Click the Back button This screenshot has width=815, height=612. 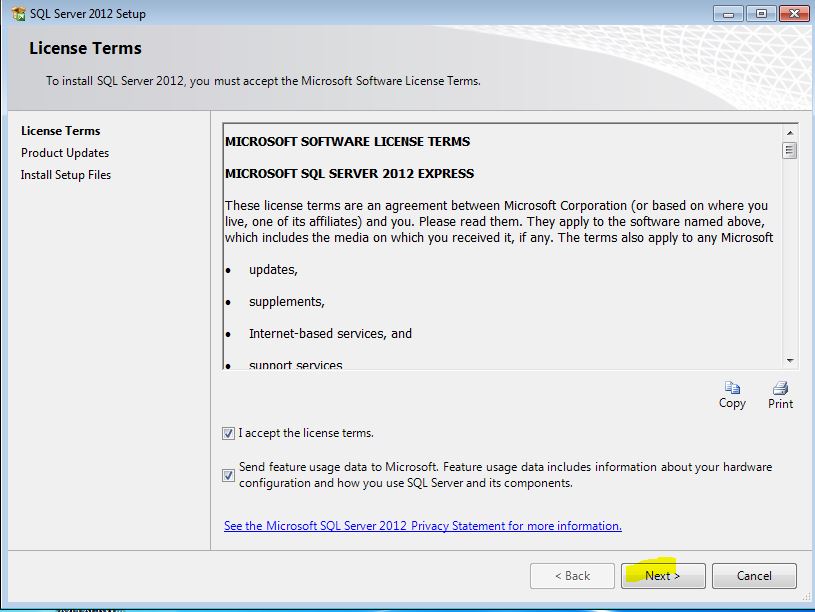572,576
